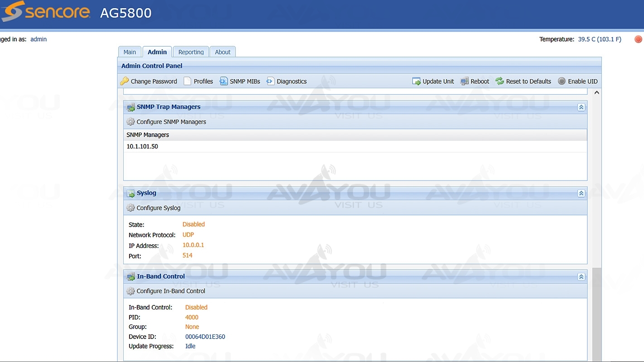Click the scrollbar up arrow

596,93
